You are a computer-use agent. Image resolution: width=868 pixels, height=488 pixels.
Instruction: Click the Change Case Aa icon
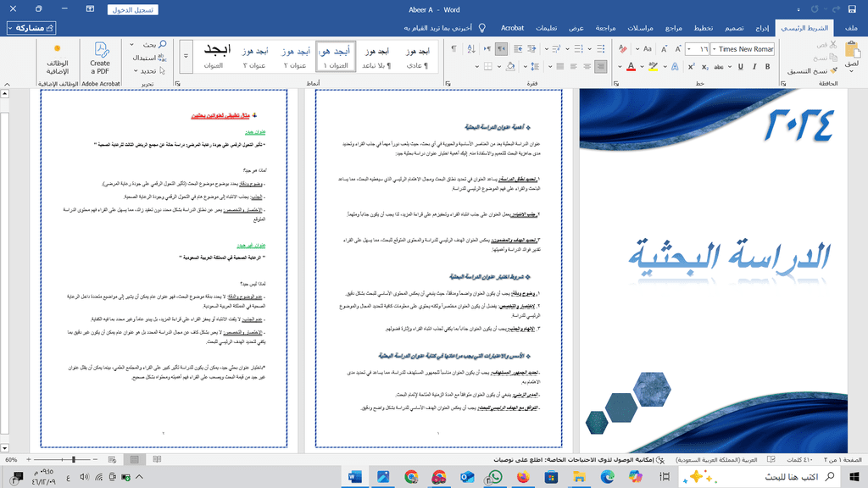click(x=647, y=49)
